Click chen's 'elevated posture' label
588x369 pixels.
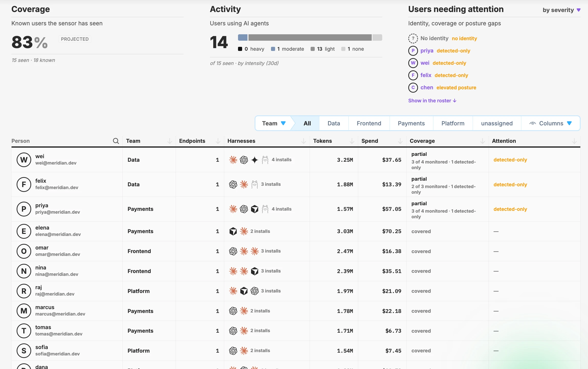pyautogui.click(x=456, y=88)
